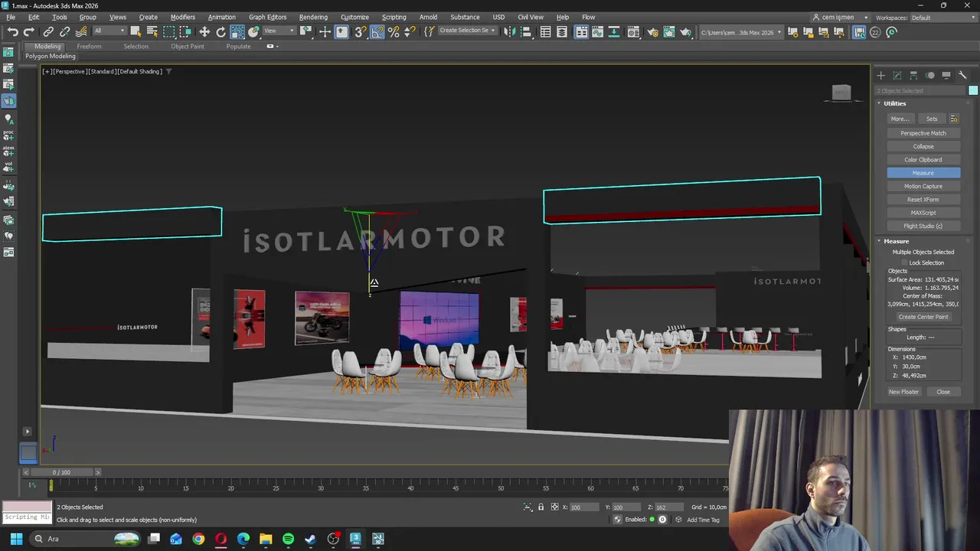Activate Bind to Space Warp tool
Image resolution: width=980 pixels, height=551 pixels.
tap(81, 32)
